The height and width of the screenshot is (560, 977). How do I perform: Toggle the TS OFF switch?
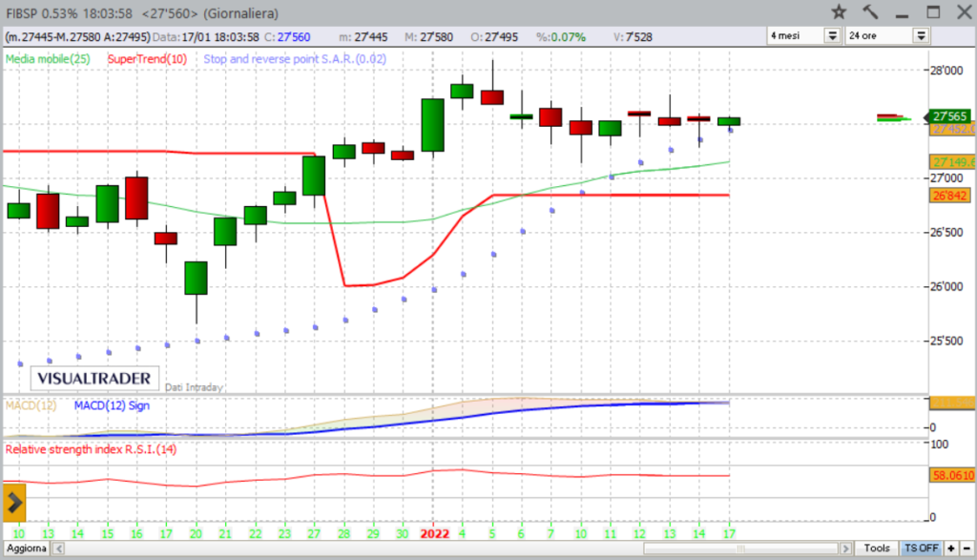(x=922, y=549)
